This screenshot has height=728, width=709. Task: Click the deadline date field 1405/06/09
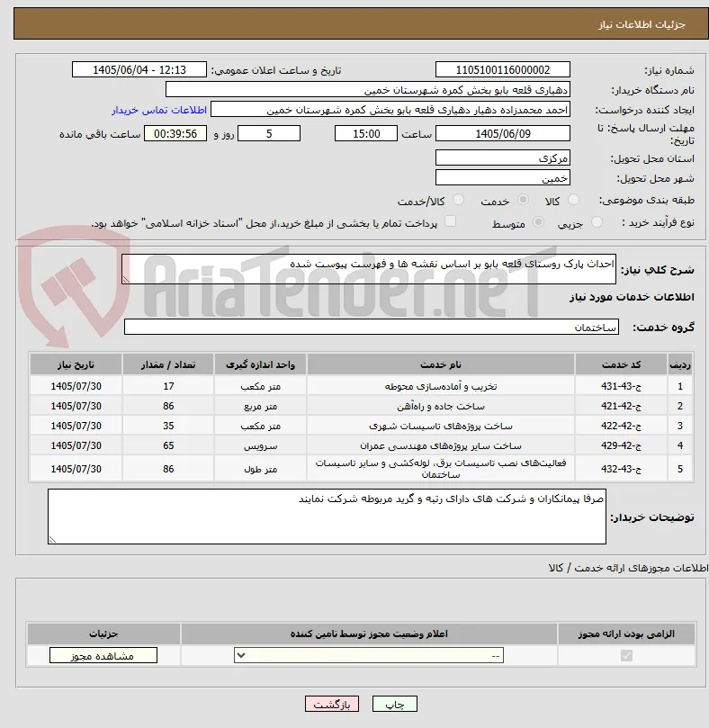coord(503,134)
